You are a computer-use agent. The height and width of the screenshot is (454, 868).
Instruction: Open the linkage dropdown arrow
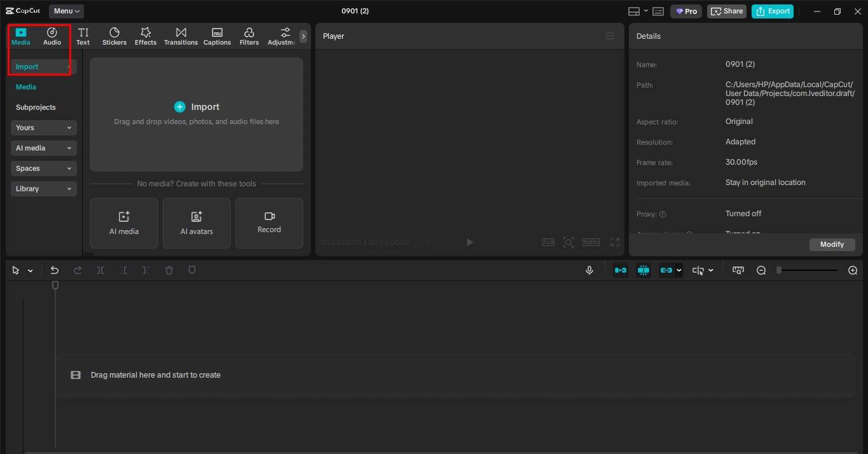(x=679, y=271)
